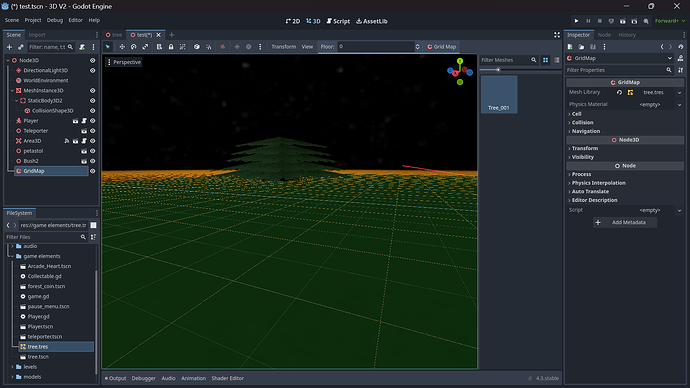
Task: Run the project with play icon
Action: click(576, 21)
